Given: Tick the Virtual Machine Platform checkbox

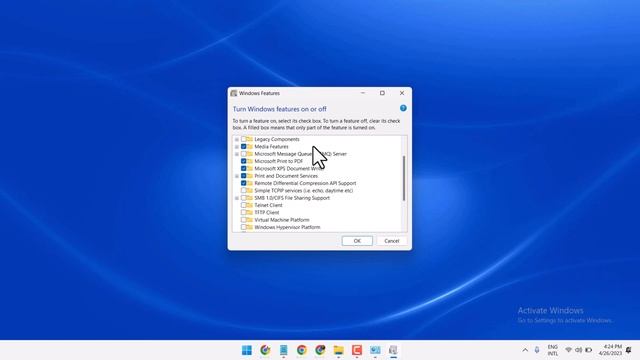Looking at the screenshot, I should pyautogui.click(x=243, y=220).
